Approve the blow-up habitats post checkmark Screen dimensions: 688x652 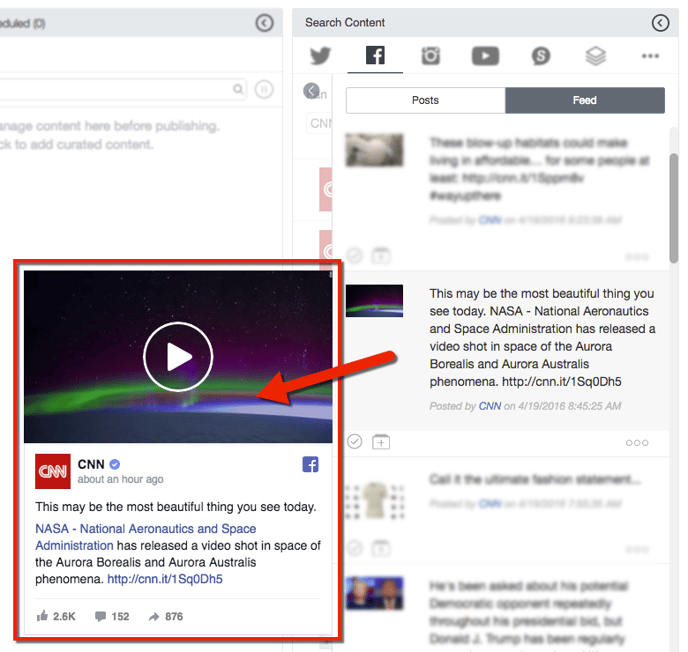(x=355, y=255)
